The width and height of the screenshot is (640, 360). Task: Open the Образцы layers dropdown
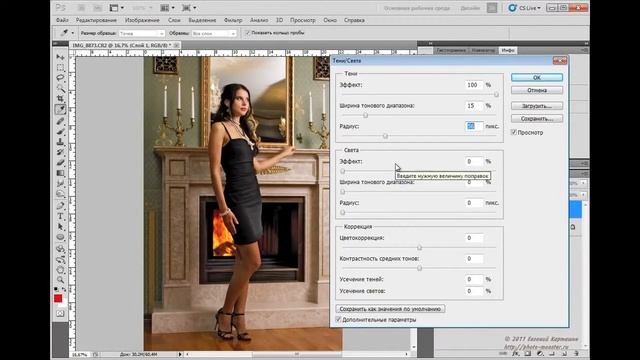coord(214,33)
